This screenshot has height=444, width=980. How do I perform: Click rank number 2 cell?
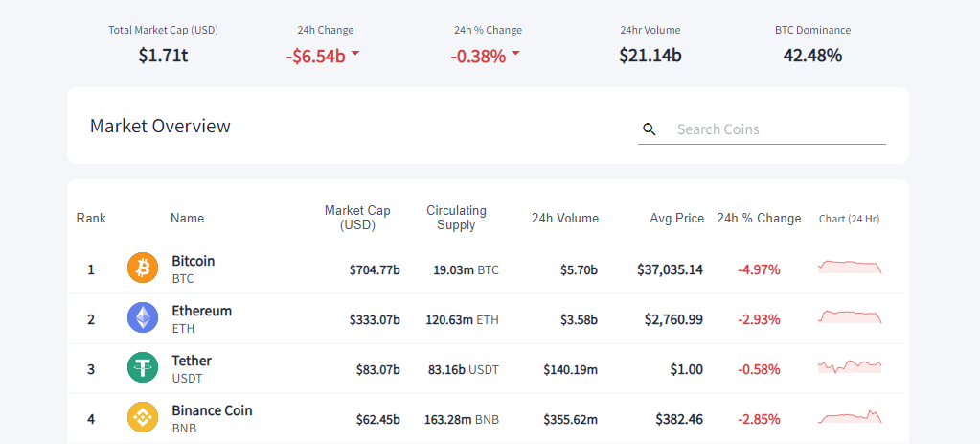pyautogui.click(x=91, y=320)
